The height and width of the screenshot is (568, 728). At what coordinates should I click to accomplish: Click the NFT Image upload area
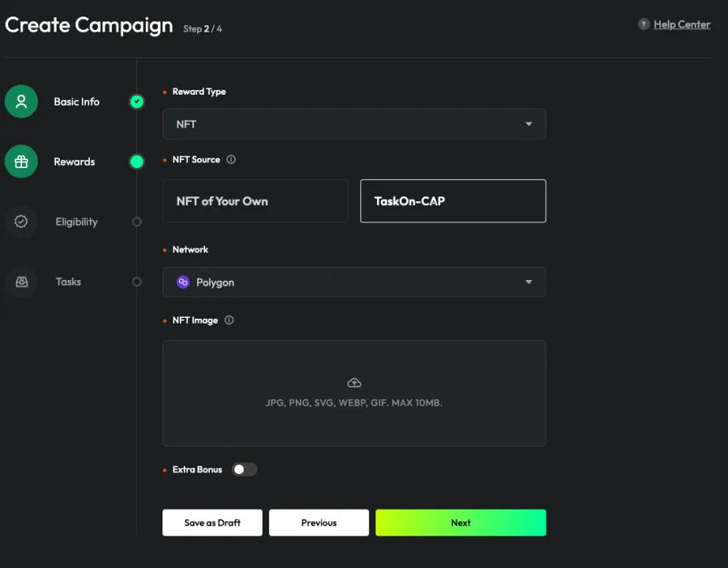(354, 394)
